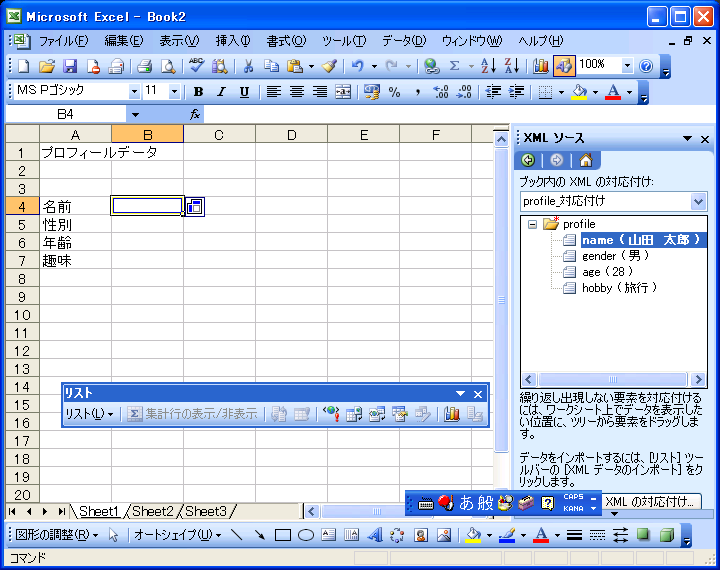
Task: Open リスト(L) dropdown menu in List toolbar
Action: (89, 414)
